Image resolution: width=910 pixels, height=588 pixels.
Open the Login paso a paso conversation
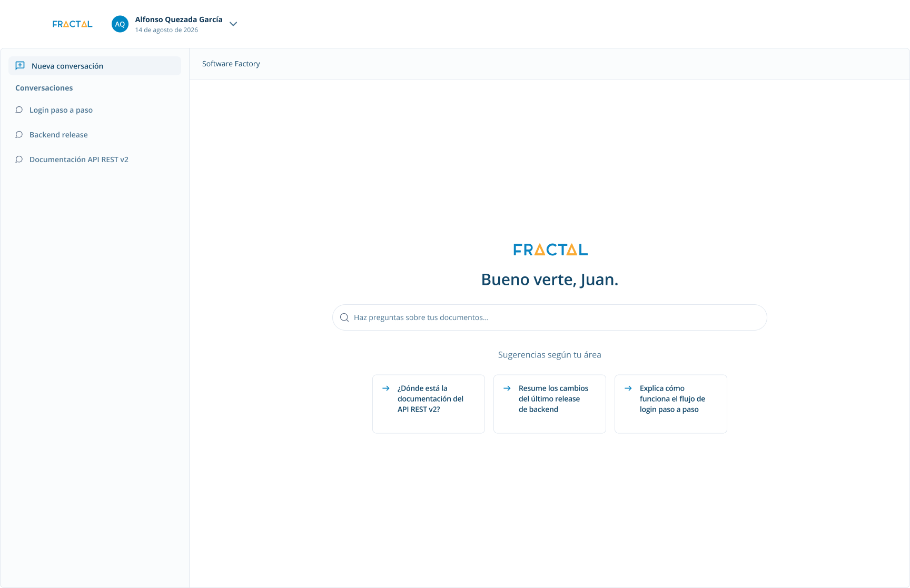(x=61, y=110)
